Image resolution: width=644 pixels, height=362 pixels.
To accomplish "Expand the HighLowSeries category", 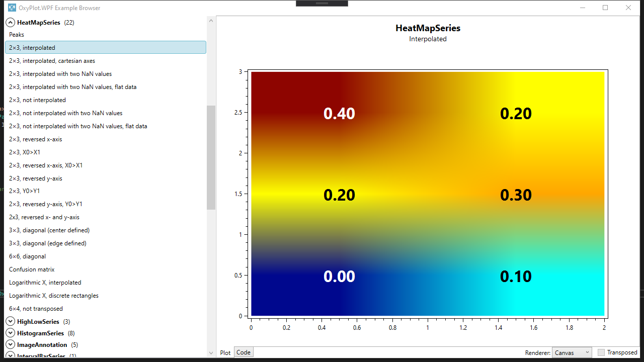I will point(10,321).
